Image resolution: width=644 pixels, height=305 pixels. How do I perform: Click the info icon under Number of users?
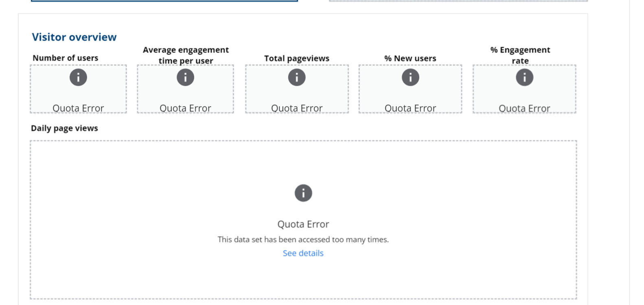(x=78, y=77)
